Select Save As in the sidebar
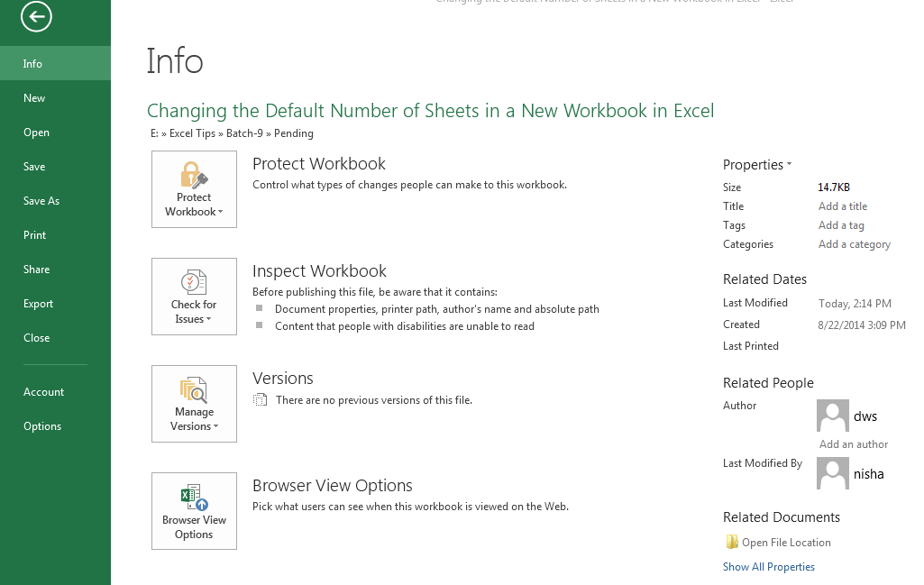The width and height of the screenshot is (924, 585). tap(55, 200)
